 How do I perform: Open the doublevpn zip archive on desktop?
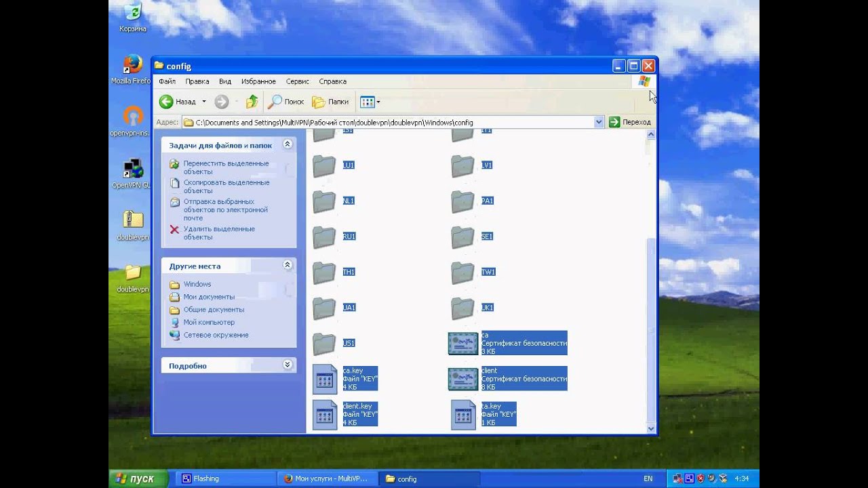coord(133,226)
